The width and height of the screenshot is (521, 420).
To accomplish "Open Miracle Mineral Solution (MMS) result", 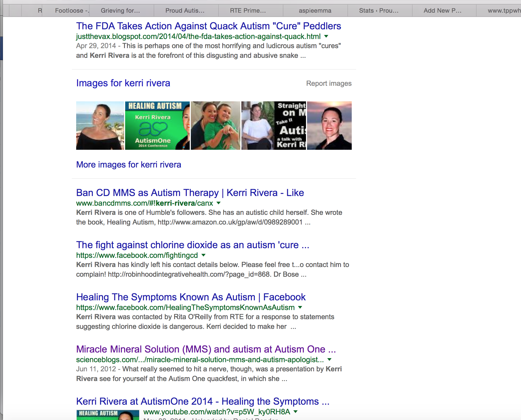I will point(206,349).
